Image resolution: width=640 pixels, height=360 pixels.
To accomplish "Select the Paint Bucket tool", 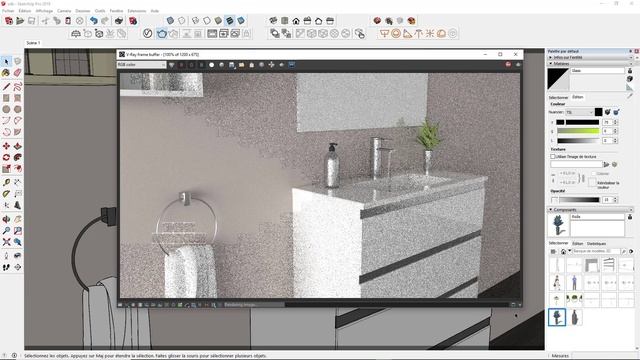I will pyautogui.click(x=6, y=73).
